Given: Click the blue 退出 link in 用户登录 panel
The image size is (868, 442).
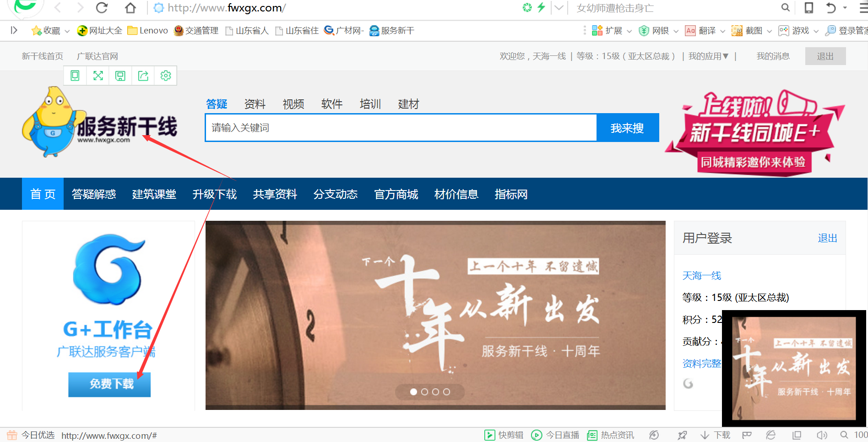Looking at the screenshot, I should pos(827,238).
